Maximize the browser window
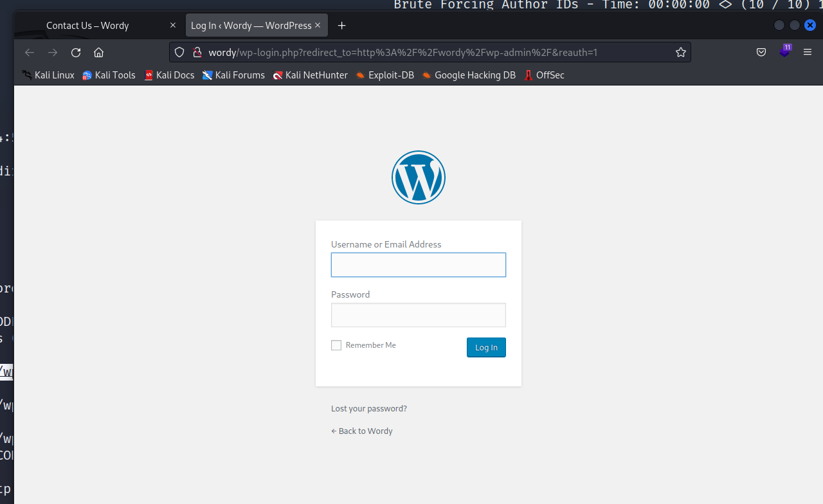Image resolution: width=823 pixels, height=504 pixels. (795, 26)
